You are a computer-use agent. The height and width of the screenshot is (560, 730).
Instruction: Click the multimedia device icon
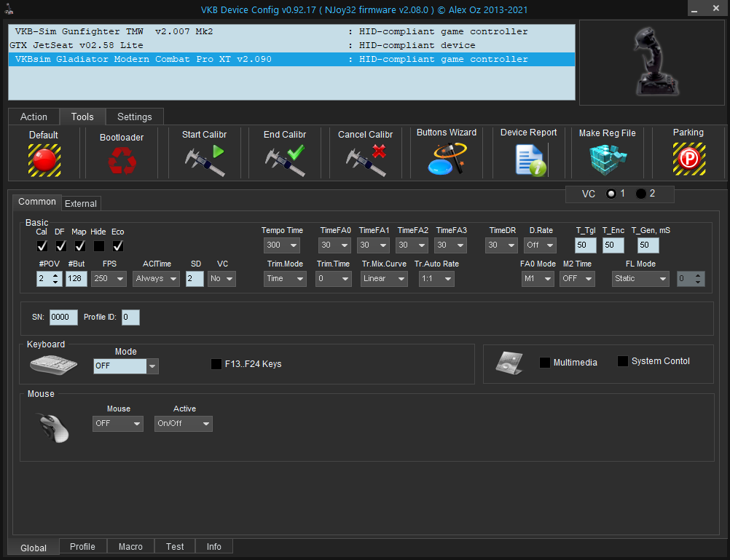(x=509, y=363)
